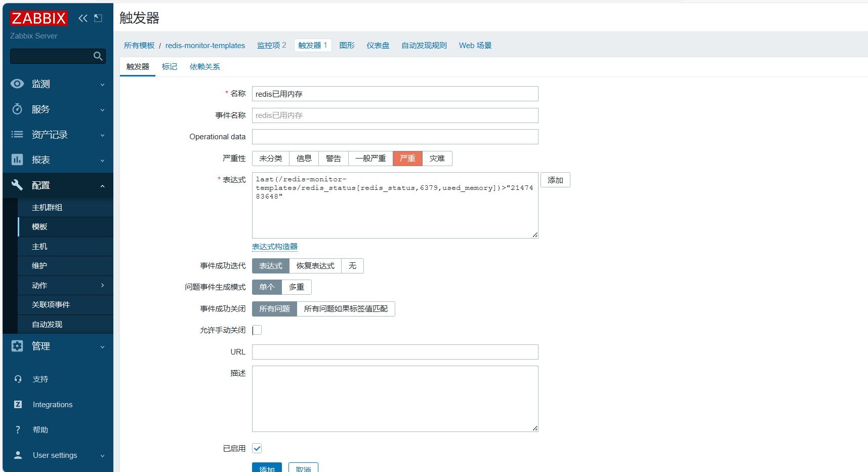Switch to the 依赖关系 tab
Screen dimensions: 868x472
coord(205,67)
